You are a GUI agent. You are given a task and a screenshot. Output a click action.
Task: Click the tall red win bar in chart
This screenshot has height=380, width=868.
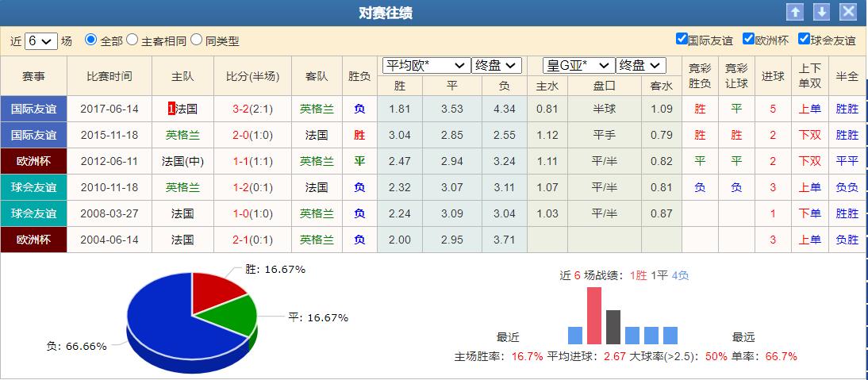click(x=594, y=315)
